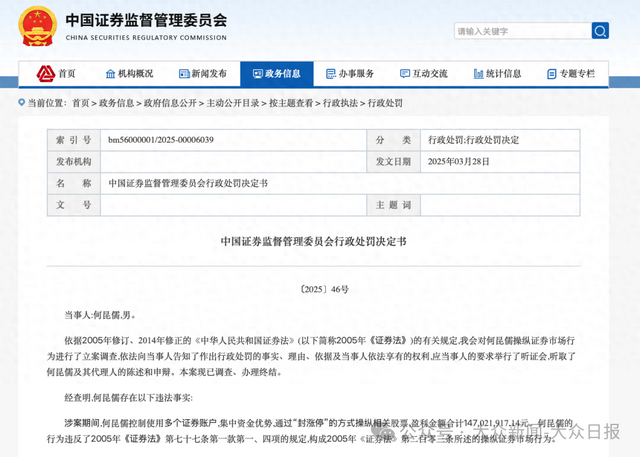
Task: Click the newspaper icon beside 新闻发布
Action: [184, 74]
